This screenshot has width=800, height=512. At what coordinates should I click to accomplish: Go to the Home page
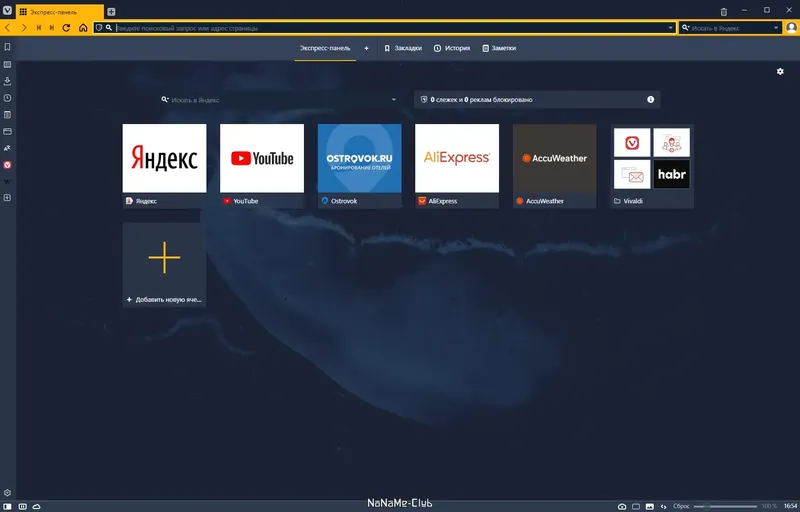[83, 28]
